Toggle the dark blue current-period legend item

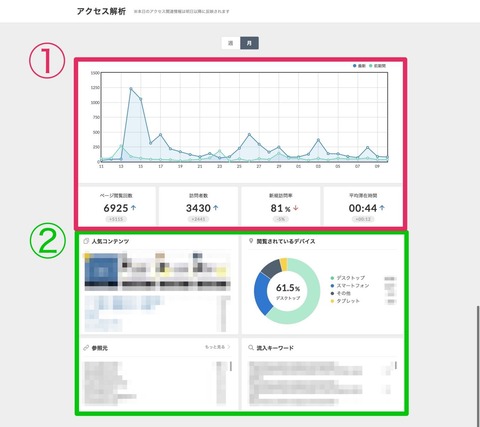359,66
